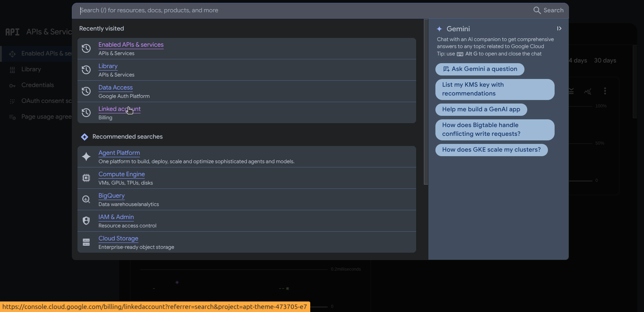This screenshot has width=644, height=312.
Task: Open the Data Access recent link
Action: tap(116, 87)
